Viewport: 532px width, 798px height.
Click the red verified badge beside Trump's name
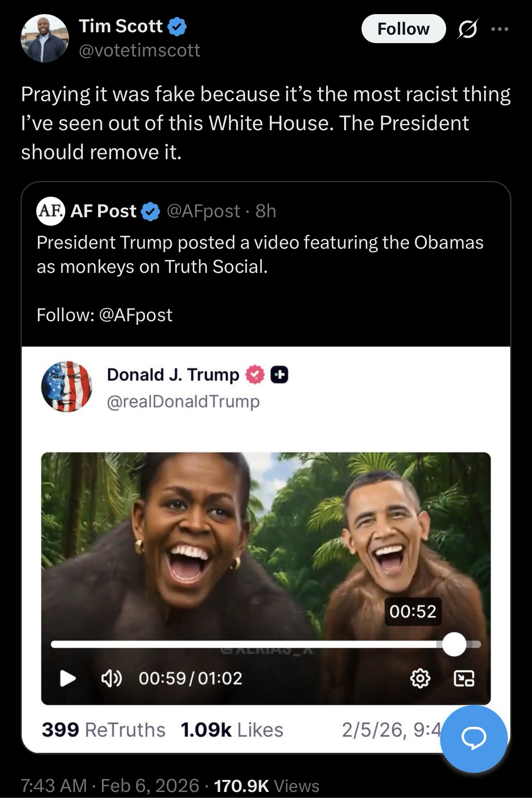pos(255,375)
